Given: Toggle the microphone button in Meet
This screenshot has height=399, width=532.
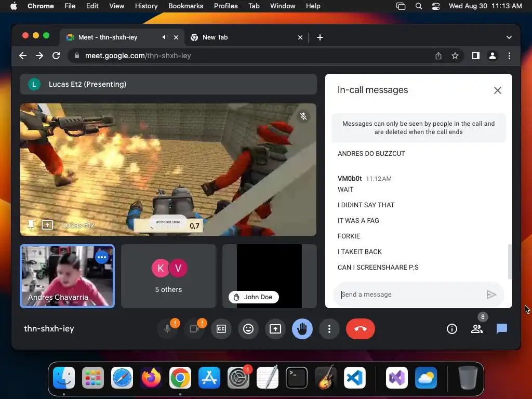Looking at the screenshot, I should (x=167, y=329).
